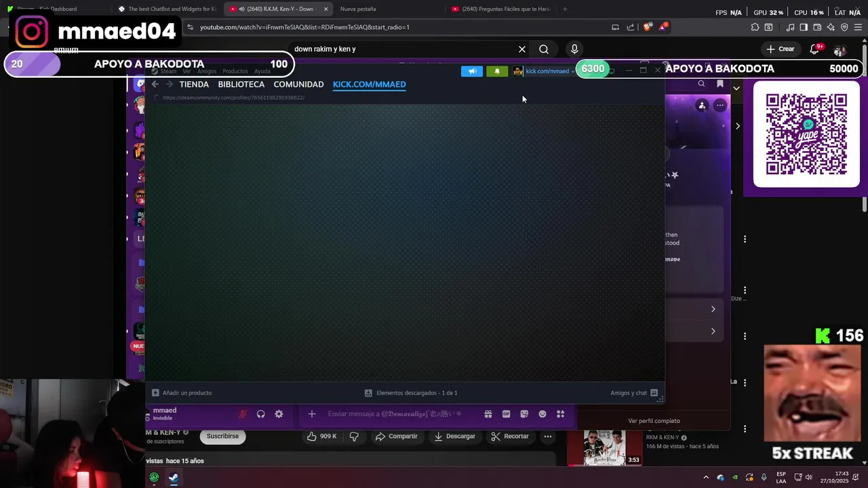Click Discord search magnifier icon
Screen dimensions: 868x488
[x=701, y=83]
